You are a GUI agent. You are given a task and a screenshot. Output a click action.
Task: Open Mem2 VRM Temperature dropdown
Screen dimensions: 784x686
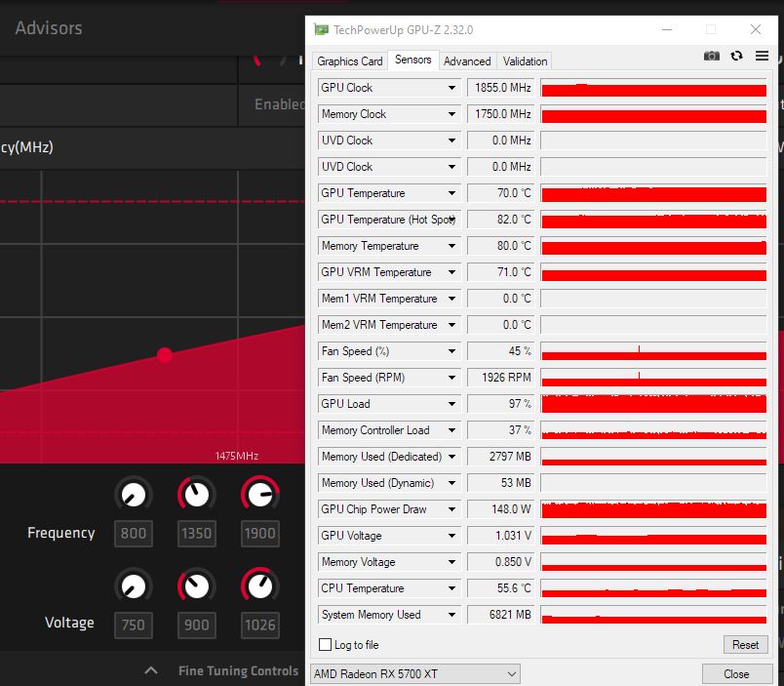[x=451, y=325]
